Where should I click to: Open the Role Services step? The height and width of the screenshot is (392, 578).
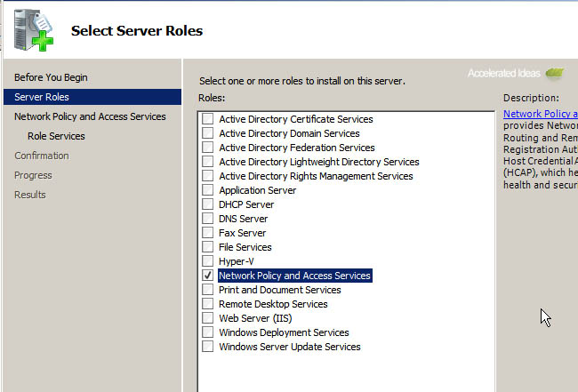click(56, 136)
